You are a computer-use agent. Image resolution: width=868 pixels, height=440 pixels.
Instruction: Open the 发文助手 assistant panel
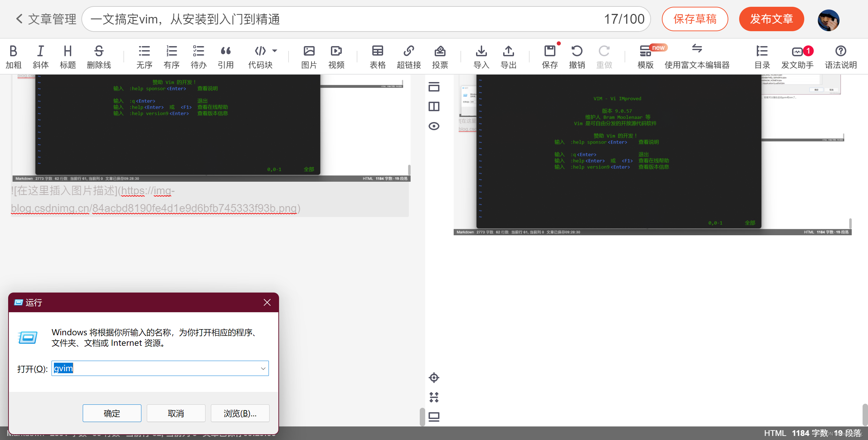pyautogui.click(x=797, y=56)
